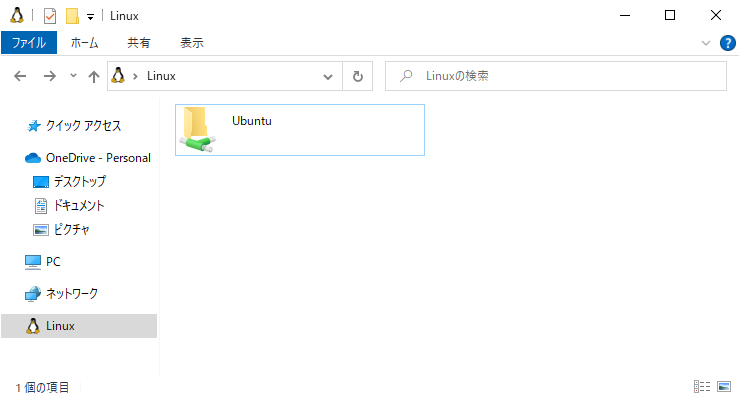Refresh the Linux folder view

pyautogui.click(x=358, y=76)
